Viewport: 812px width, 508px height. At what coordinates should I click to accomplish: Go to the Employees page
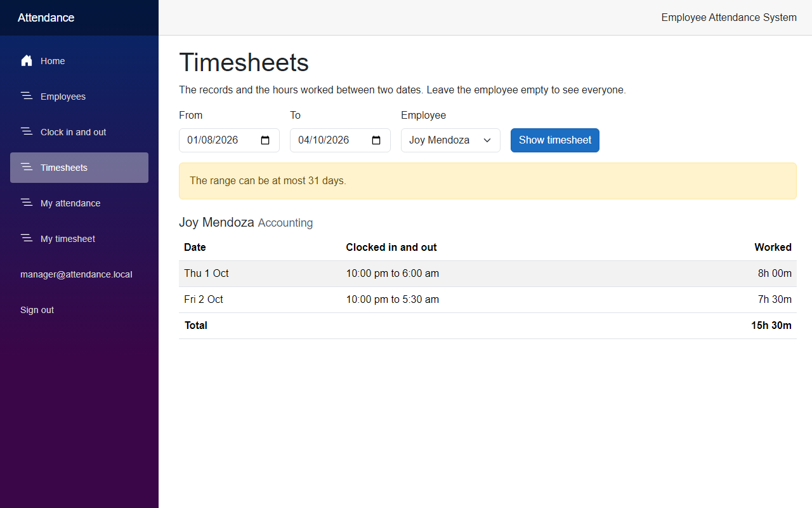pos(79,97)
